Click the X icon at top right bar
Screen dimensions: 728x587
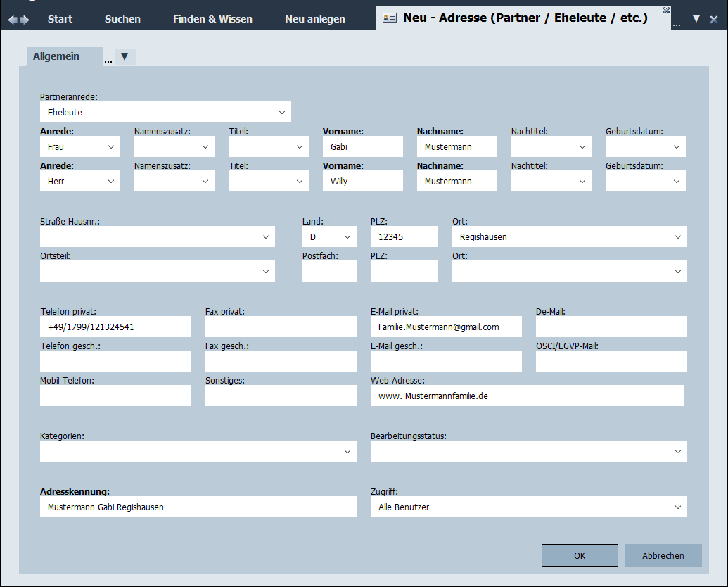tap(714, 19)
